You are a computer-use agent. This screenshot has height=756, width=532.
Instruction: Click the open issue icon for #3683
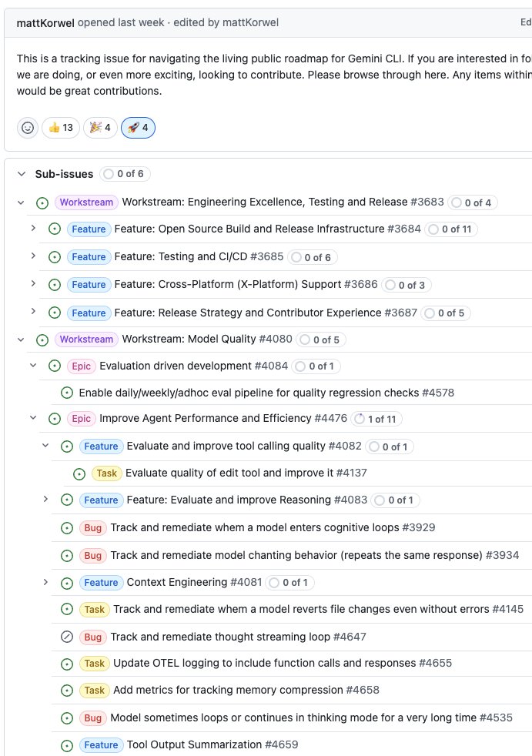42,203
